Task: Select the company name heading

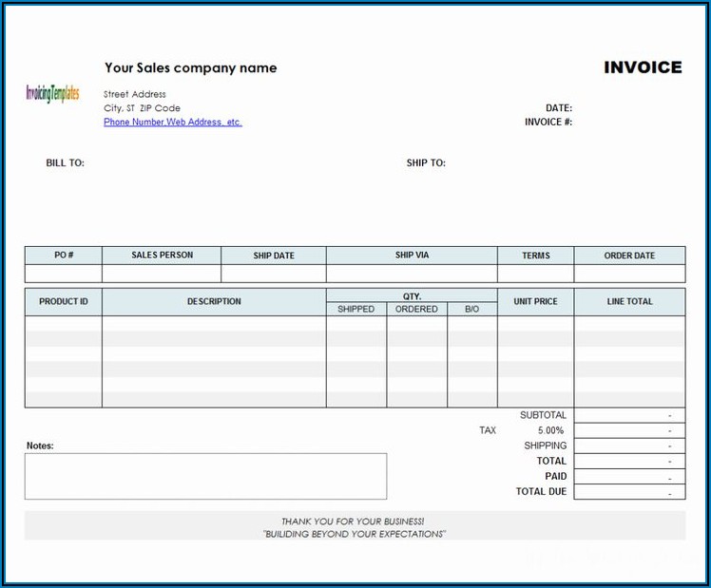Action: tap(190, 67)
